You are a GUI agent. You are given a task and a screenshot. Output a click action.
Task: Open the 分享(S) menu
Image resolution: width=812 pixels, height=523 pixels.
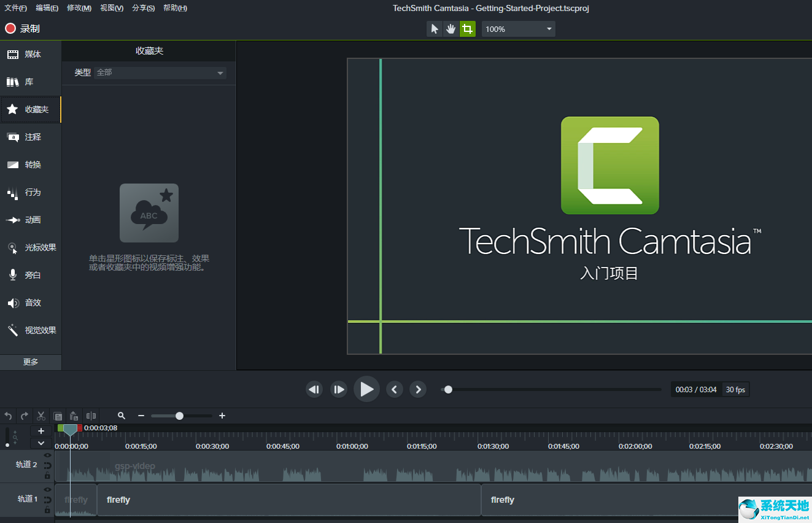(x=144, y=8)
